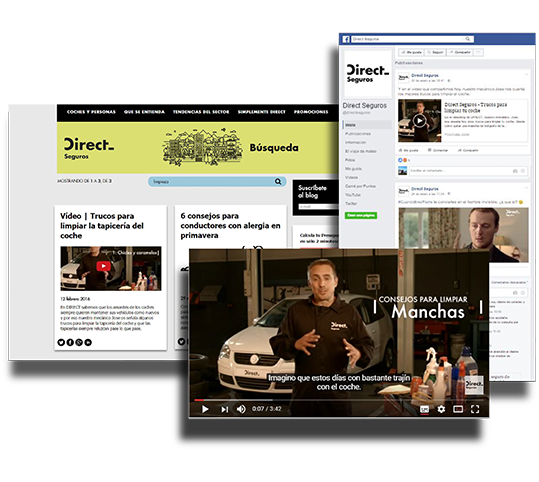
Task: Seek along the red video progress bar
Action: (x=339, y=400)
